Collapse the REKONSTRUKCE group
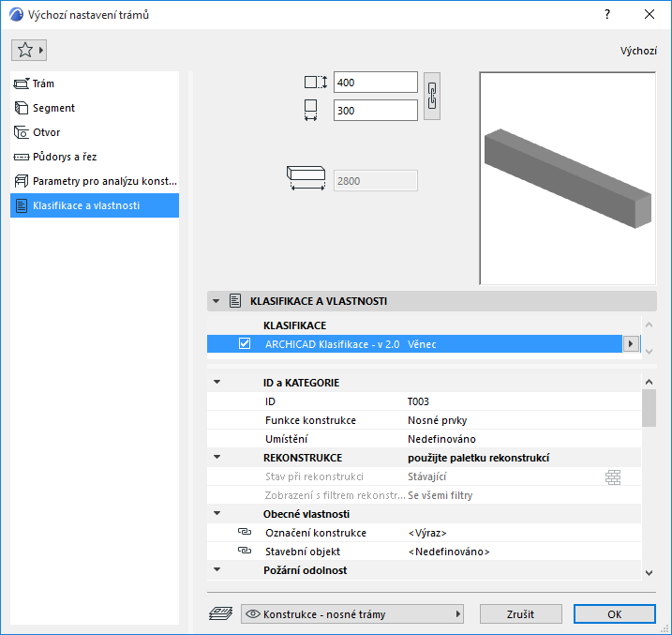This screenshot has width=672, height=635. [x=217, y=457]
